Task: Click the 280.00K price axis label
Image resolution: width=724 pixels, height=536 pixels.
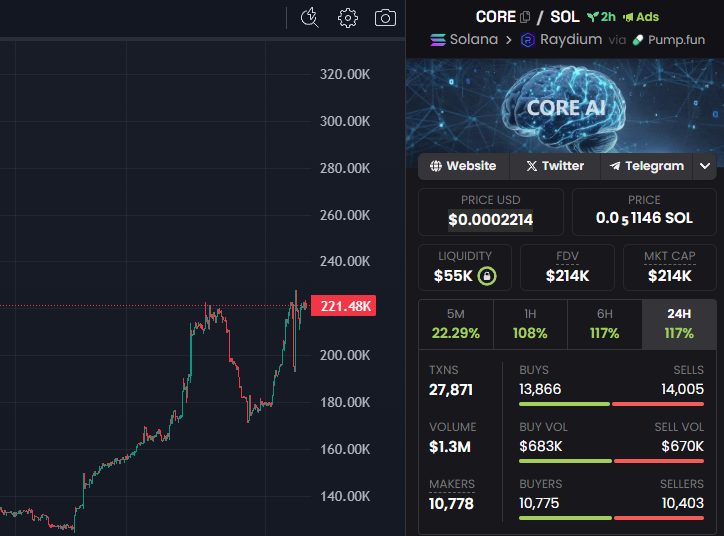Action: 345,169
